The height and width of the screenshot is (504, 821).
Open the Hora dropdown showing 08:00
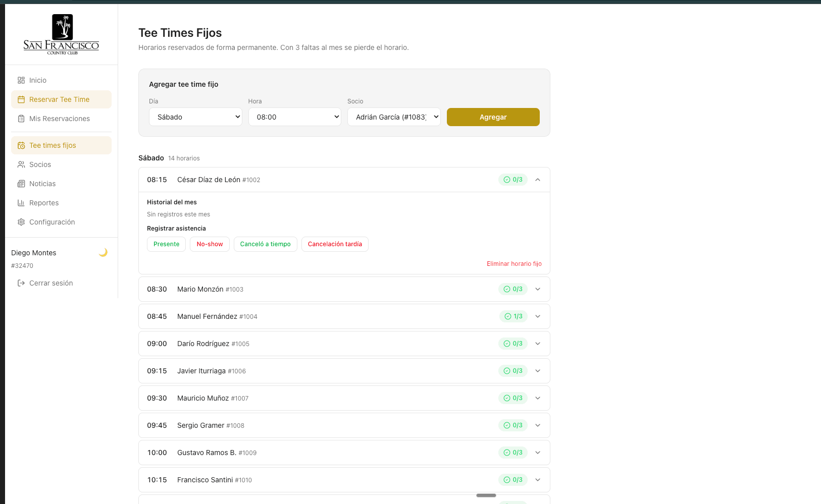[x=294, y=117]
